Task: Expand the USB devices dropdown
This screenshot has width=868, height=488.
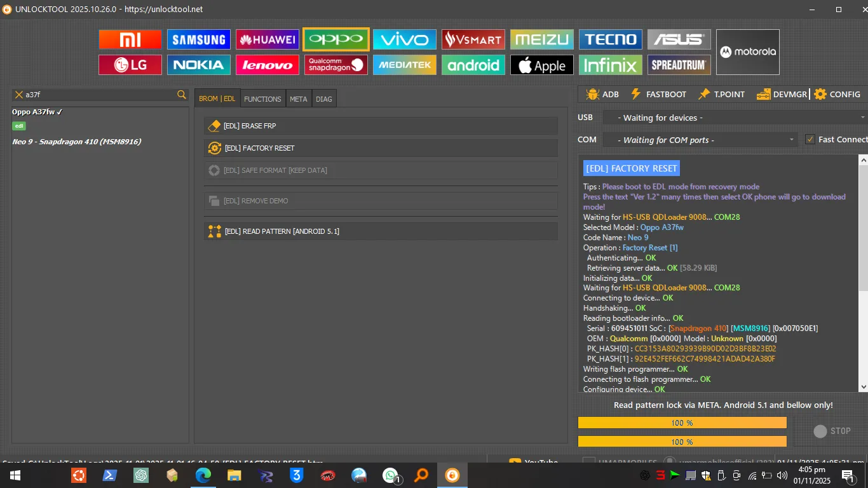Action: tap(733, 118)
